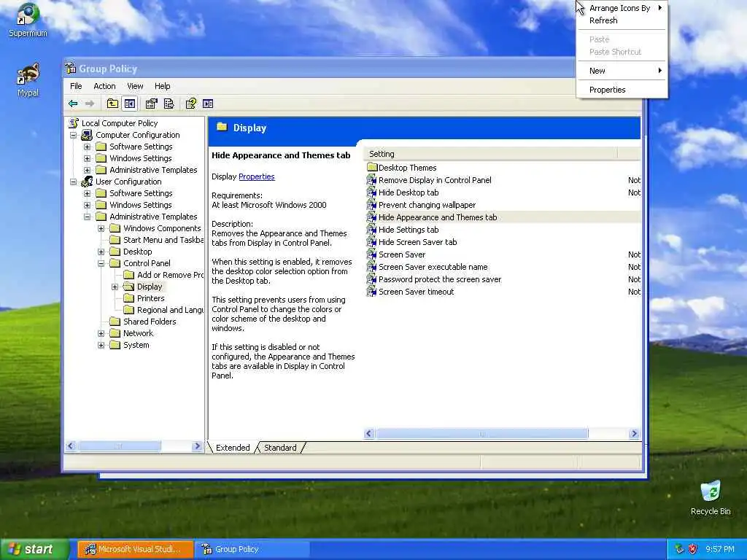This screenshot has width=747, height=560.
Task: Switch to Microsoft Visual Studio taskbar button
Action: 135,550
